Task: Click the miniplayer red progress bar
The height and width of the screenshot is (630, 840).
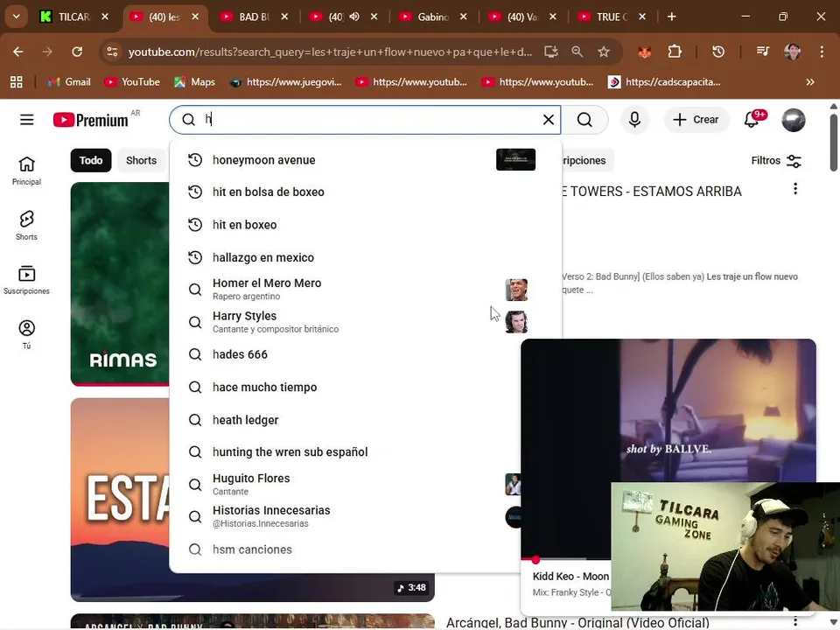Action: (x=565, y=559)
